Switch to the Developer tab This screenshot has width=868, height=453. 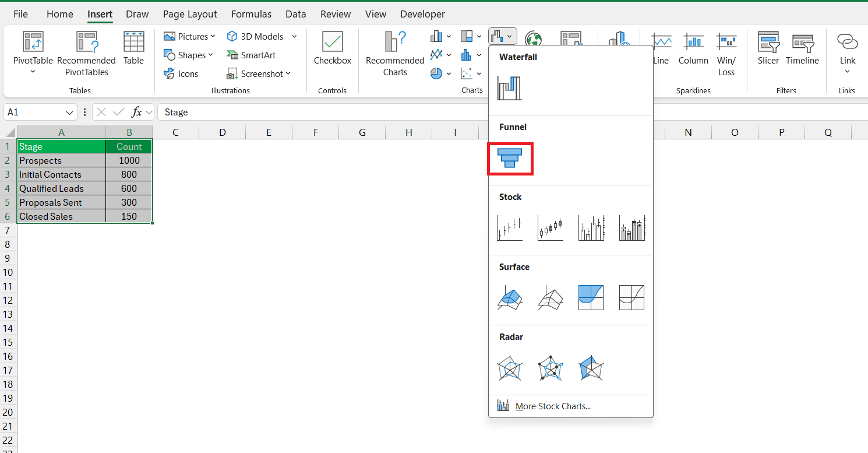422,14
